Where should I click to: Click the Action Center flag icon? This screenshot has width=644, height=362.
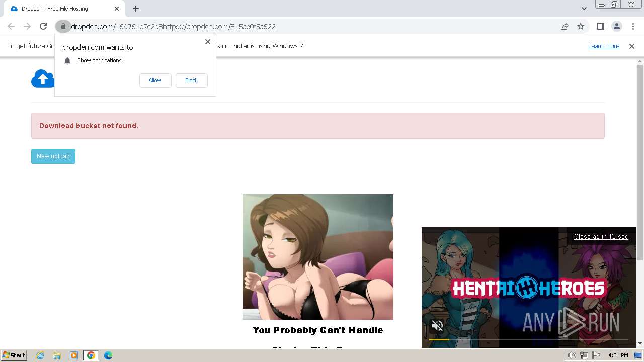(x=596, y=355)
